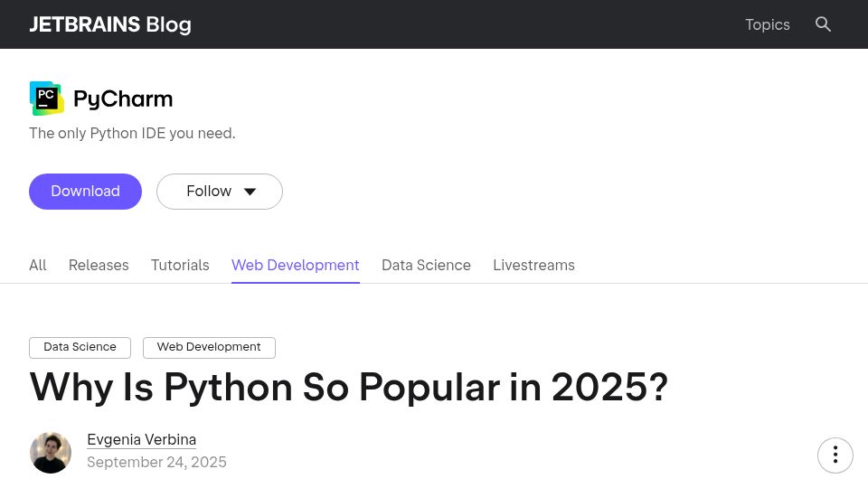Switch to the All tab

(38, 265)
